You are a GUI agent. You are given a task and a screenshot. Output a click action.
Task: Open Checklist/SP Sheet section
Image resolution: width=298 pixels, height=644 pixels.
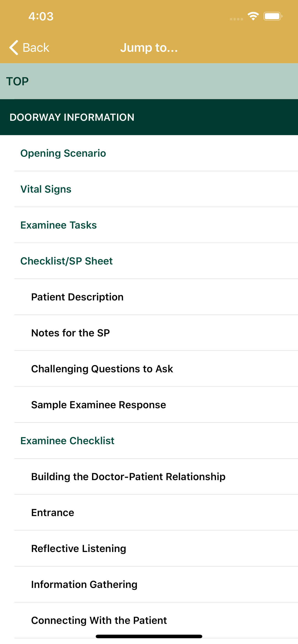click(67, 261)
